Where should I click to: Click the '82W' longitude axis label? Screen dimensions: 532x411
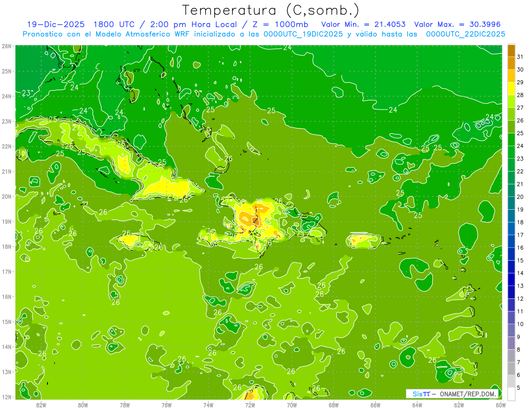tap(41, 404)
